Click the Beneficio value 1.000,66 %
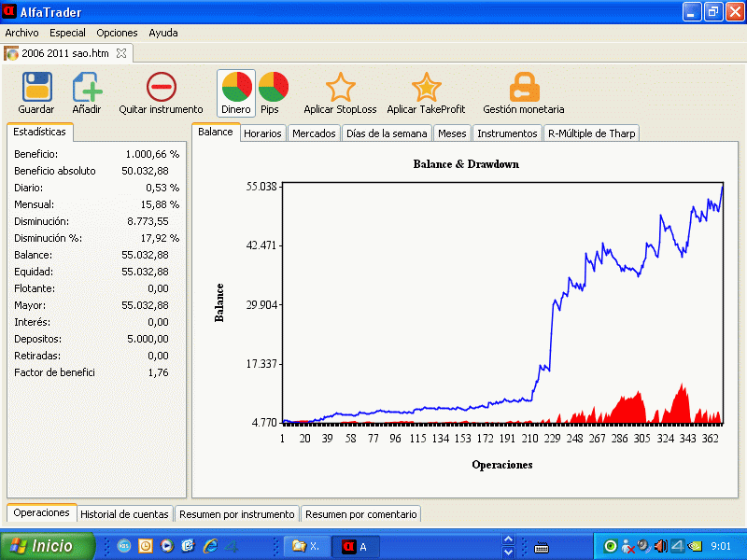This screenshot has width=747, height=560. [152, 154]
